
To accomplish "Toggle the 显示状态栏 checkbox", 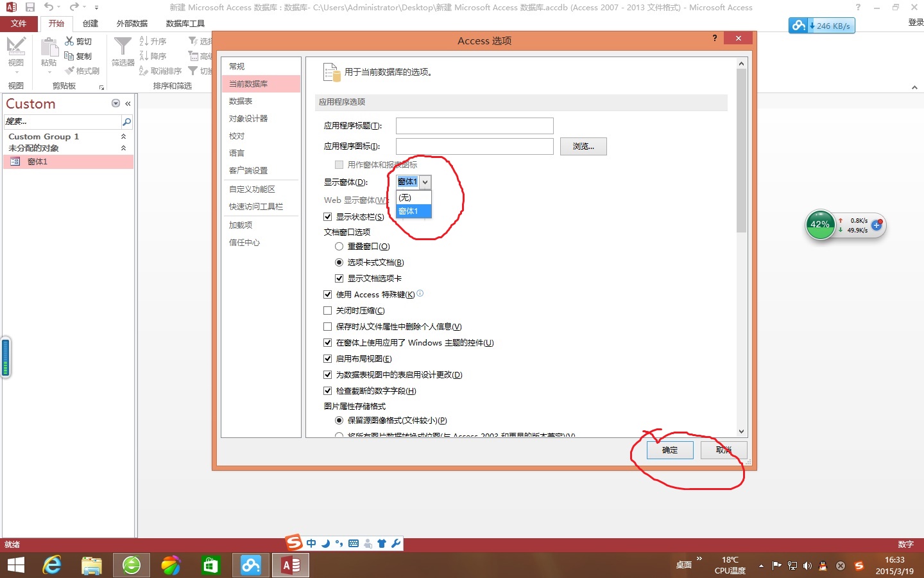I will [328, 217].
